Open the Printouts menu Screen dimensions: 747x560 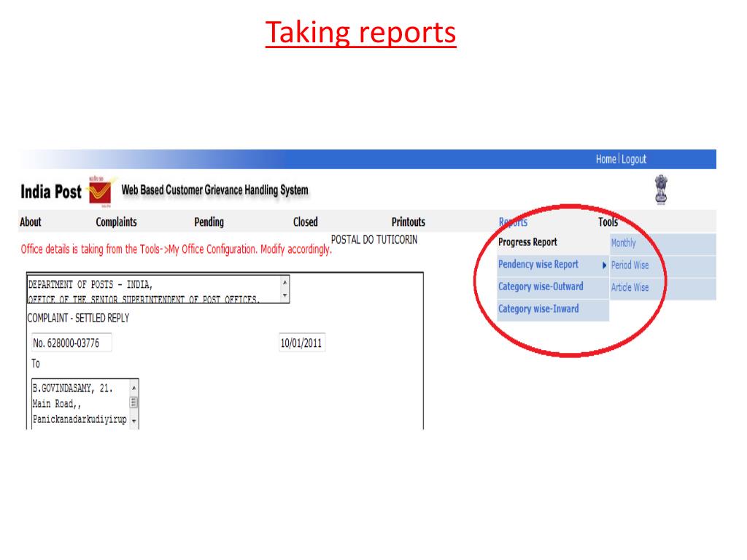(x=409, y=222)
